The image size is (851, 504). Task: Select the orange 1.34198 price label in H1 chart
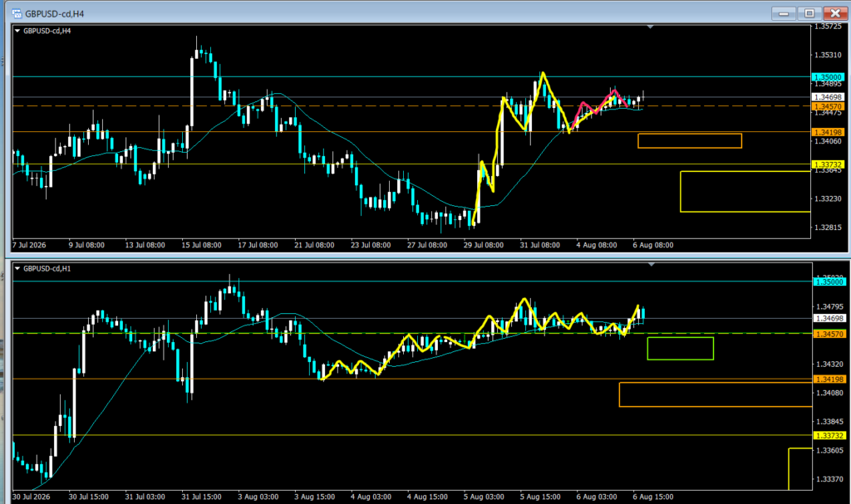click(830, 379)
